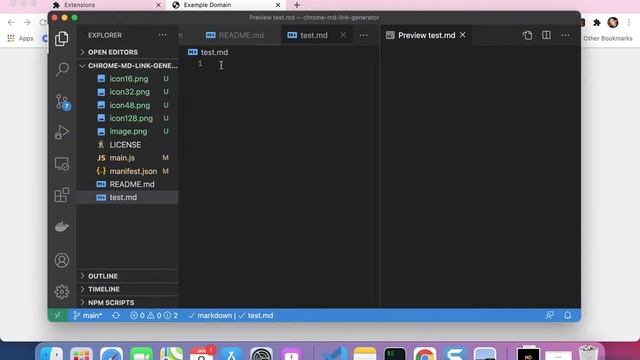The image size is (640, 360).
Task: Open Chrome three-dot menu
Action: (x=629, y=22)
